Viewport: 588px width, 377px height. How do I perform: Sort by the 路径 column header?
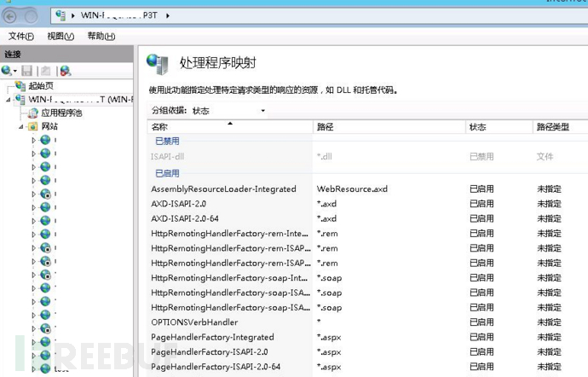[x=389, y=127]
